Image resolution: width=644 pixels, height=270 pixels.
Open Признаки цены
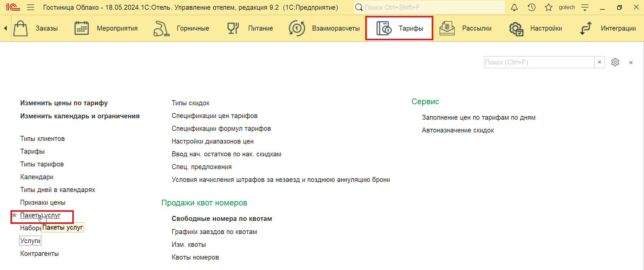click(43, 202)
